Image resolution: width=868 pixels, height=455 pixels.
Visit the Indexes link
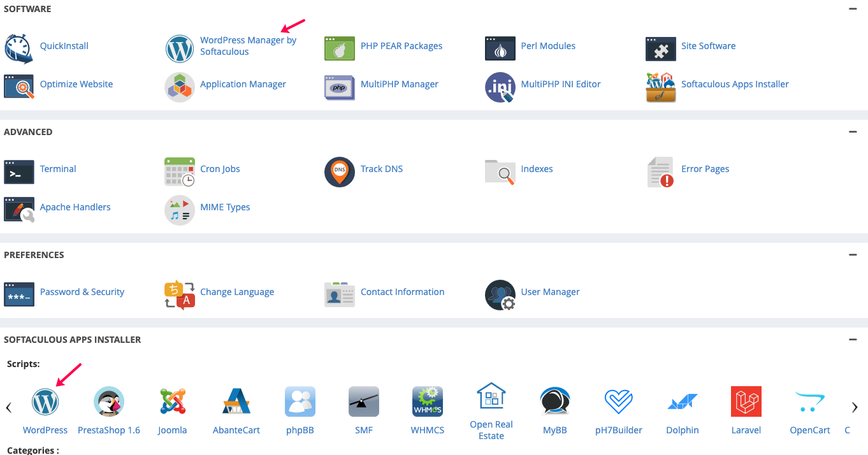(x=537, y=169)
